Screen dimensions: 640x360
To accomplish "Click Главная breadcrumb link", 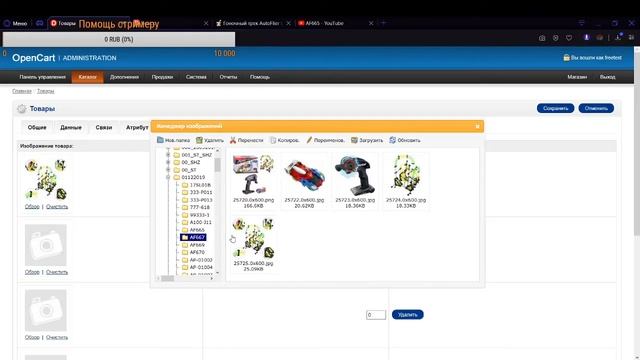I will (x=22, y=91).
